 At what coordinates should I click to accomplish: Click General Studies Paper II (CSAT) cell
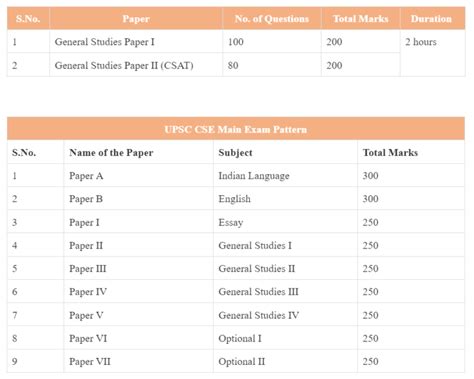pos(136,65)
